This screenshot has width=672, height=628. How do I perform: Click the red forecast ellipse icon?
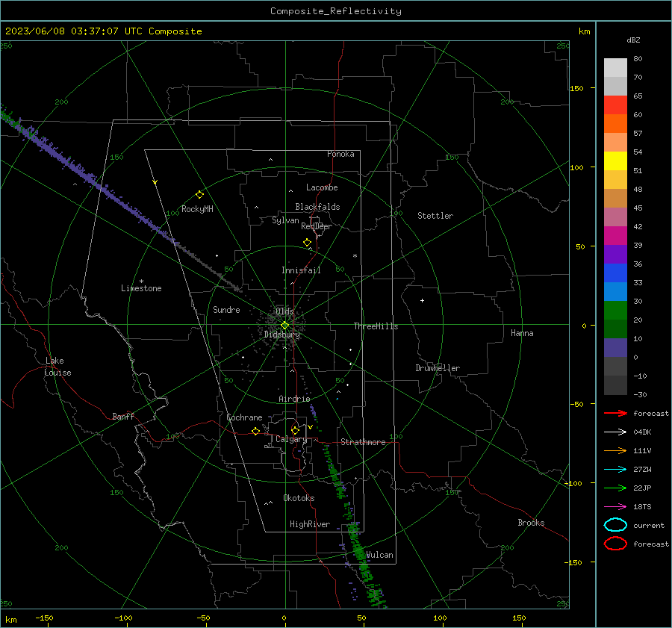click(615, 544)
